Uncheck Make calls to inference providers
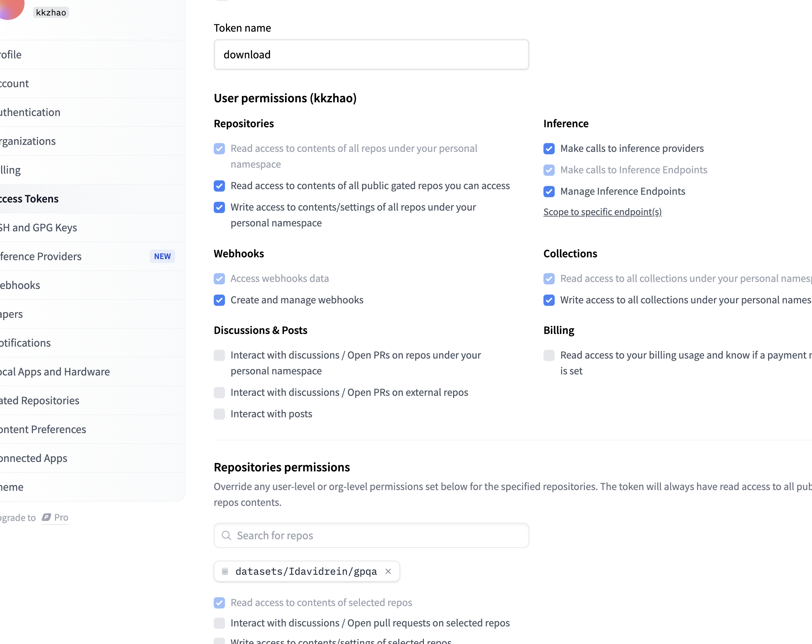Image resolution: width=812 pixels, height=644 pixels. click(x=549, y=149)
